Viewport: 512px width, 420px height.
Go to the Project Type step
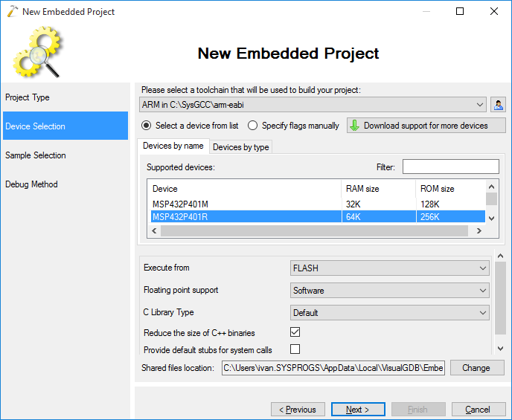pyautogui.click(x=65, y=97)
